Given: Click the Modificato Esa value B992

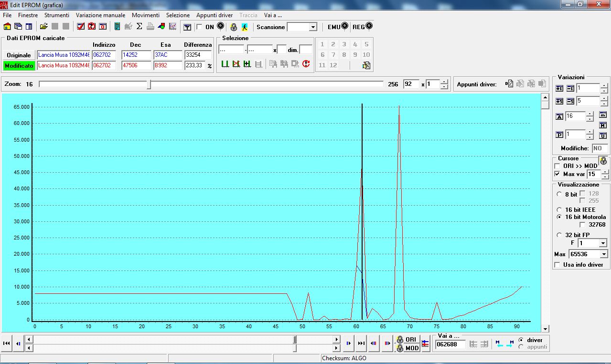Looking at the screenshot, I should [x=168, y=65].
